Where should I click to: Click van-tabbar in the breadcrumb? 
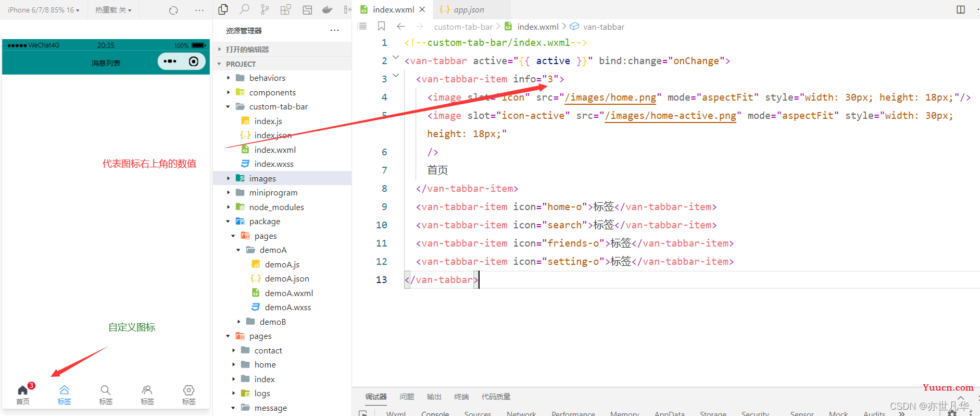604,27
